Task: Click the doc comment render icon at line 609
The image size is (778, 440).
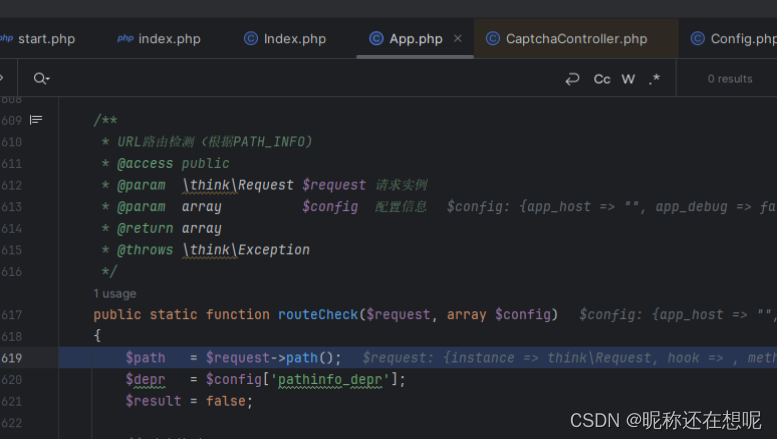Action: [x=36, y=120]
